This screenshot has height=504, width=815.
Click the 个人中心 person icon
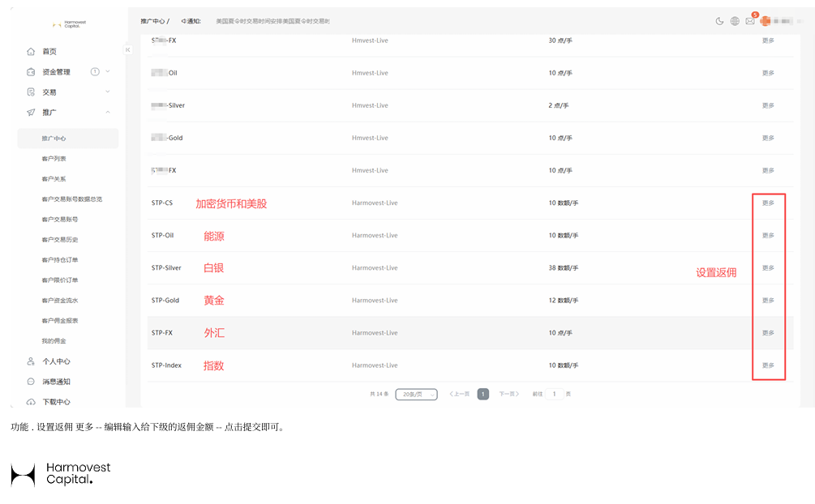pos(31,361)
